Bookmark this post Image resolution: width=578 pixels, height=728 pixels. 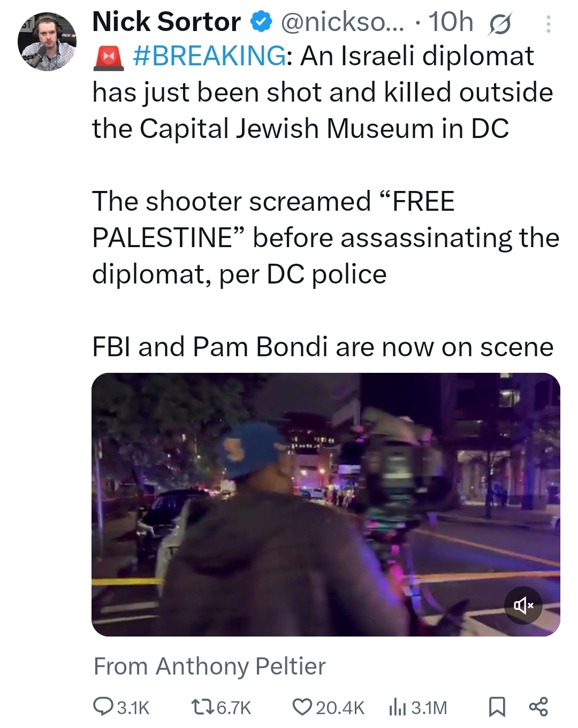(x=497, y=707)
